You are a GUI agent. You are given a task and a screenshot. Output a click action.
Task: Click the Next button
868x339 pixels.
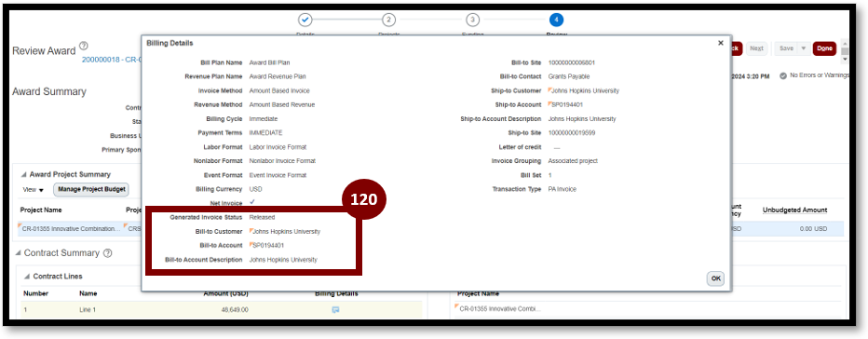756,48
